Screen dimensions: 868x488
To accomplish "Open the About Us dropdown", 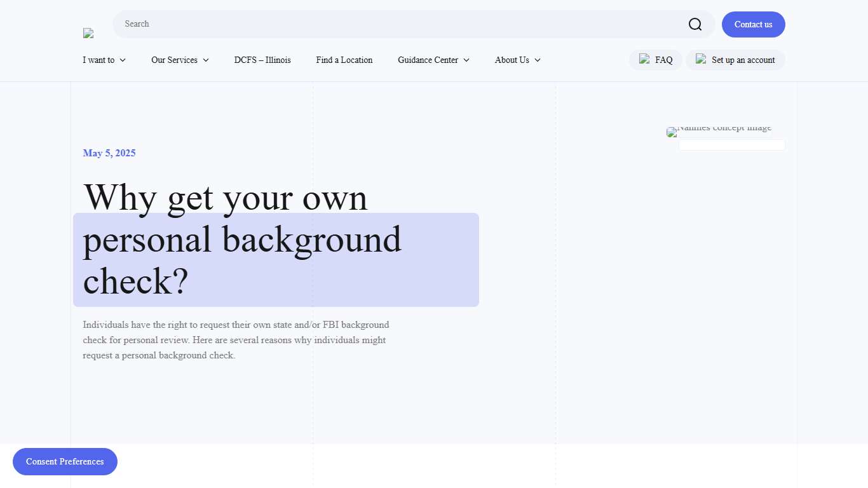I will coord(517,60).
